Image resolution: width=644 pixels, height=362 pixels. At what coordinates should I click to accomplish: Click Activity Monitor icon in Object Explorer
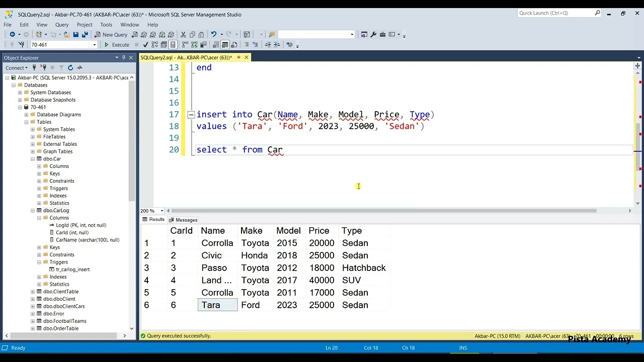click(x=80, y=67)
